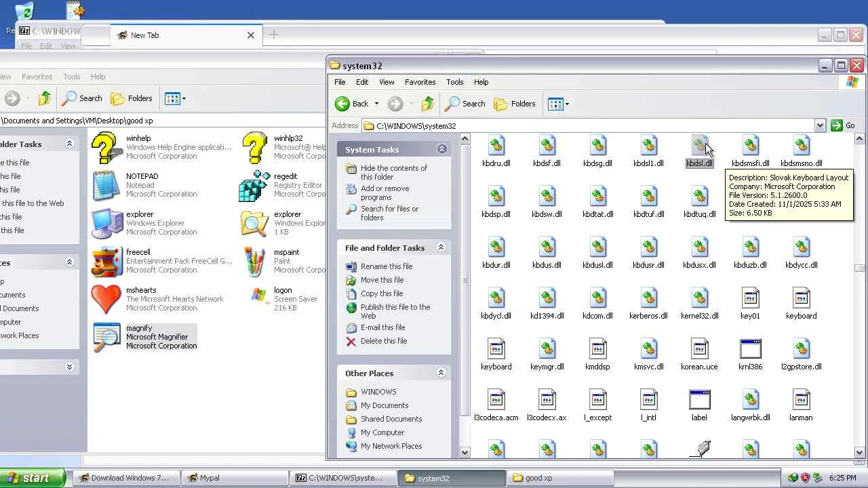868x488 pixels.
Task: Select the label file icon
Action: [699, 399]
